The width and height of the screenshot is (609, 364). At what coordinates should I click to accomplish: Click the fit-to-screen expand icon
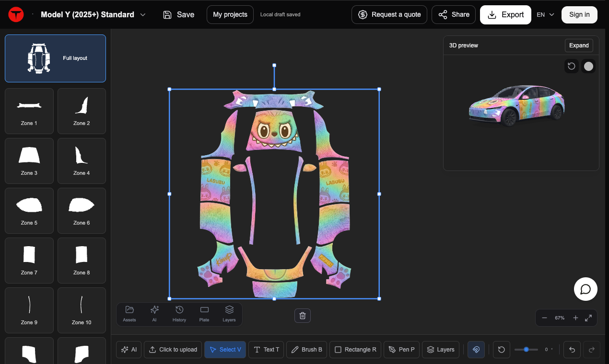pyautogui.click(x=588, y=318)
